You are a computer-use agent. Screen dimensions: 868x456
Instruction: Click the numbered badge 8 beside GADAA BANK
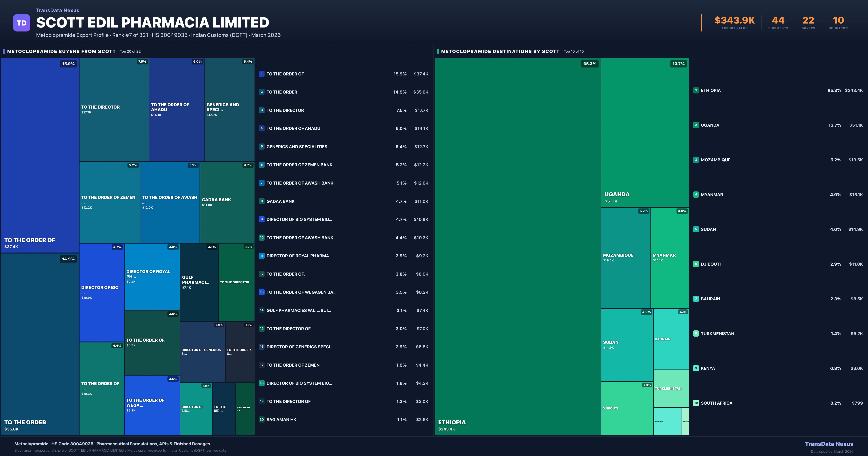coord(261,201)
